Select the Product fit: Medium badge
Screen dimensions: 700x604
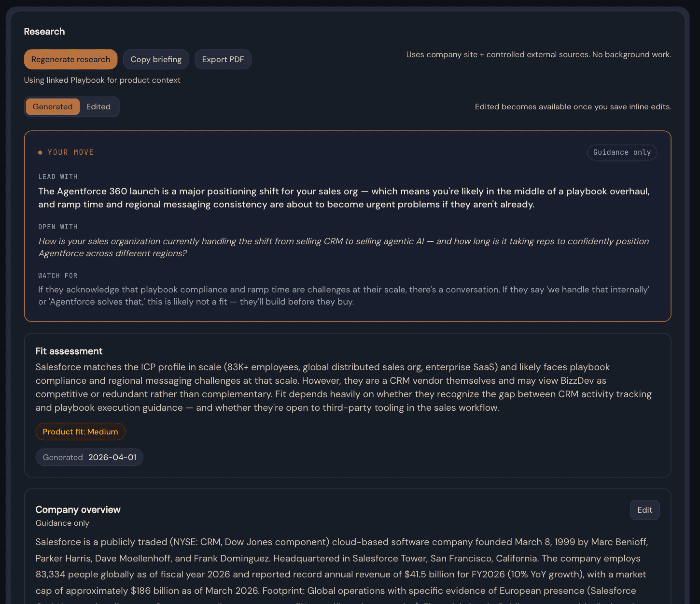(80, 431)
